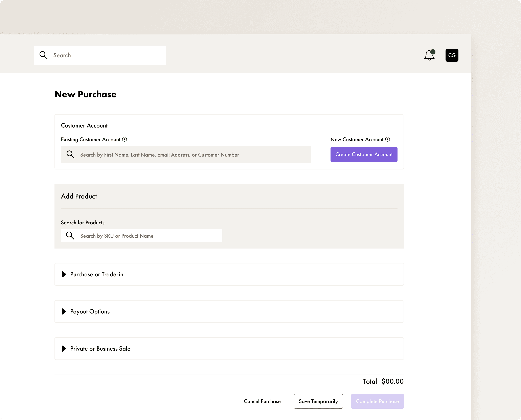
Task: Click the notification bell icon
Action: [x=429, y=55]
